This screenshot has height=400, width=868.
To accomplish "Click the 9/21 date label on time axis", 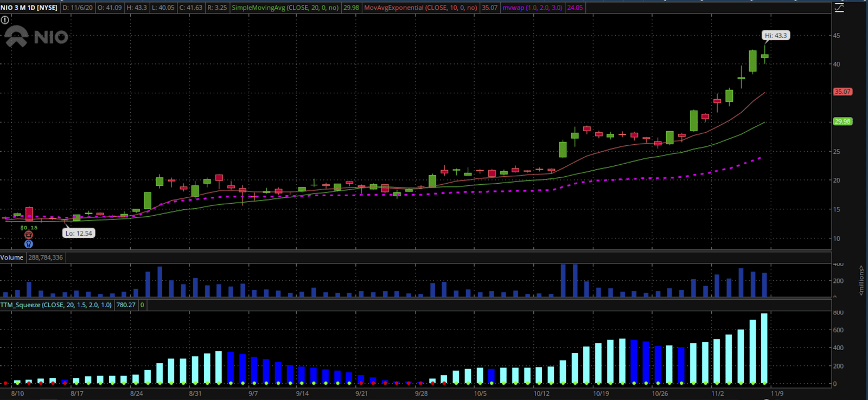I will (x=361, y=393).
